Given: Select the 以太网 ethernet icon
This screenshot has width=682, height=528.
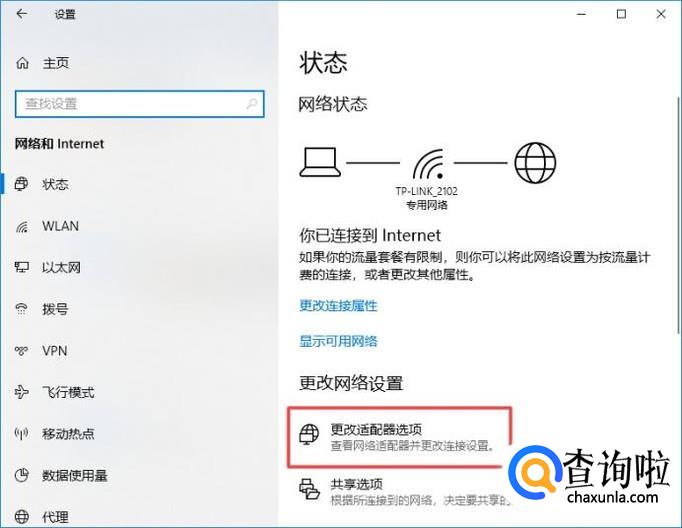Looking at the screenshot, I should (x=22, y=267).
